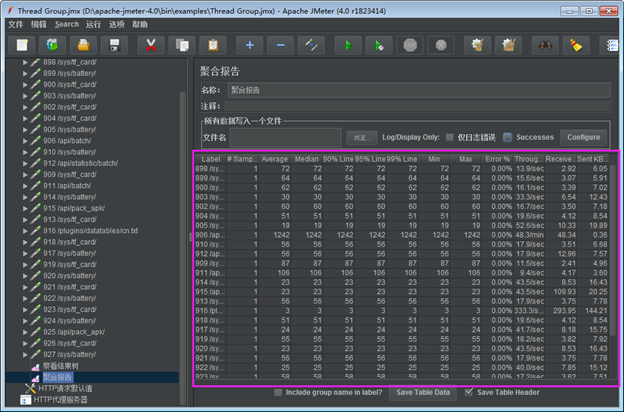Click the 注释 comment input field
624x412 pixels.
pos(417,106)
